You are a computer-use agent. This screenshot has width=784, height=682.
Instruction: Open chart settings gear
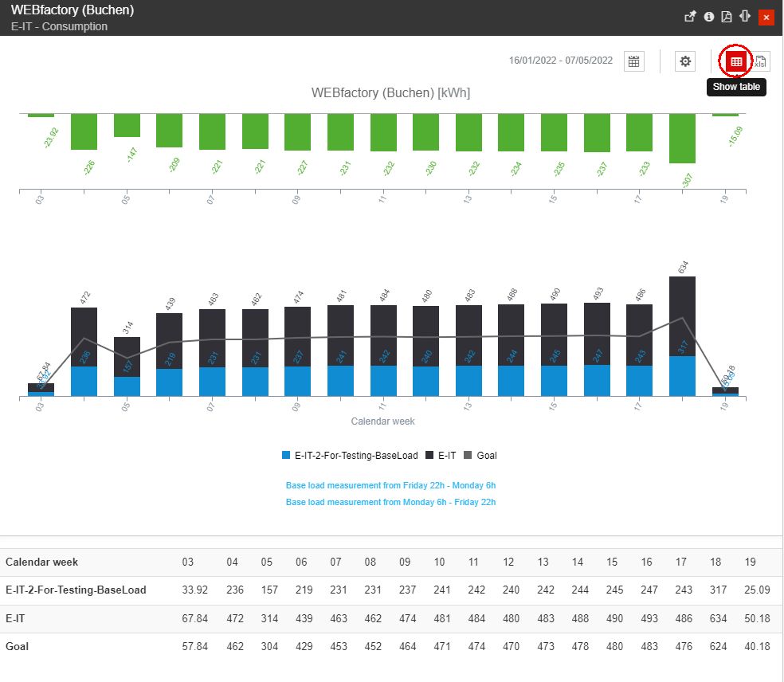pos(685,61)
